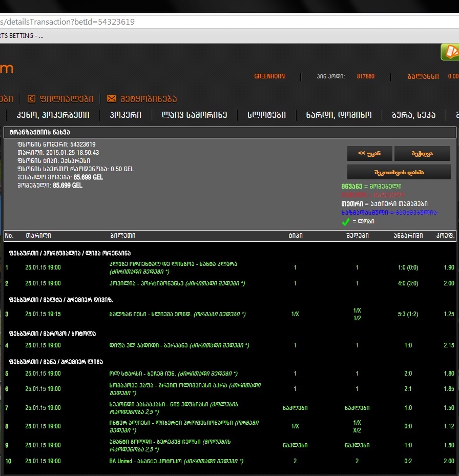Click the შეკითხვის დასმა button
Screen dimensions: 459x476
(x=399, y=172)
